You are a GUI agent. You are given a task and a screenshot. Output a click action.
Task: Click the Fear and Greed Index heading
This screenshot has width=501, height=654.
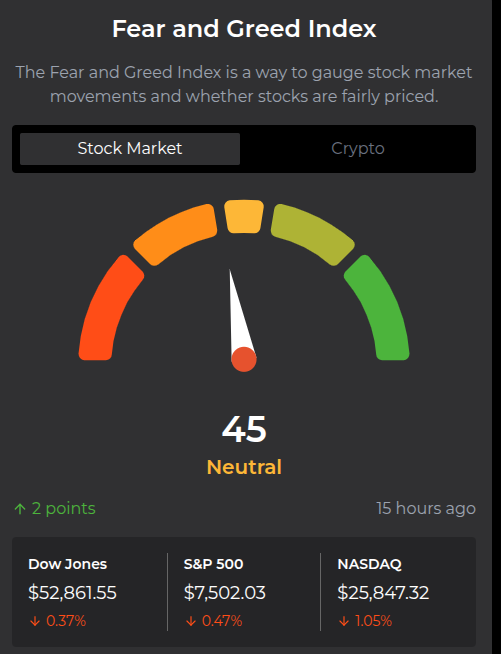point(244,29)
